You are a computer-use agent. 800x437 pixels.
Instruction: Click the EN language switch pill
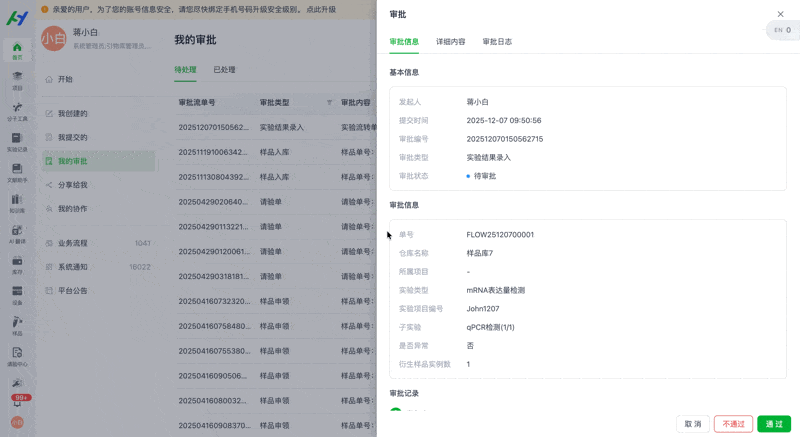[783, 30]
